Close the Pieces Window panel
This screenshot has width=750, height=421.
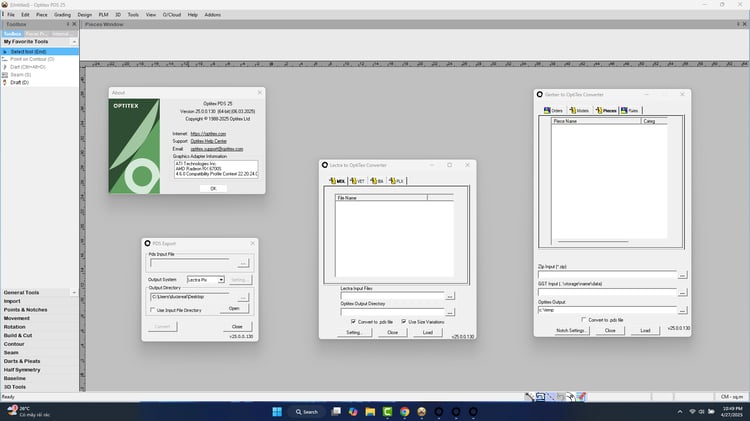(x=744, y=24)
